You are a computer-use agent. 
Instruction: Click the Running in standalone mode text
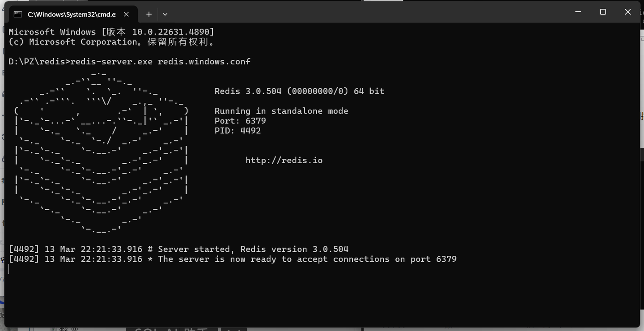[281, 110]
